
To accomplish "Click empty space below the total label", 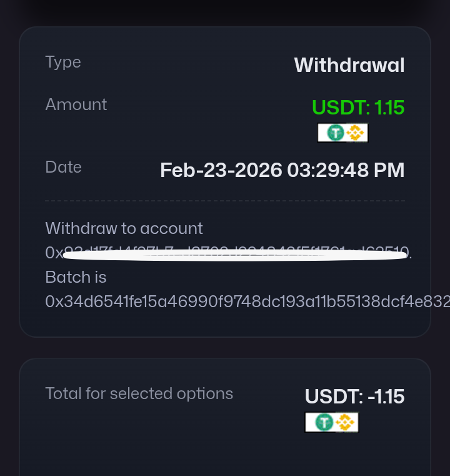I will (156, 444).
